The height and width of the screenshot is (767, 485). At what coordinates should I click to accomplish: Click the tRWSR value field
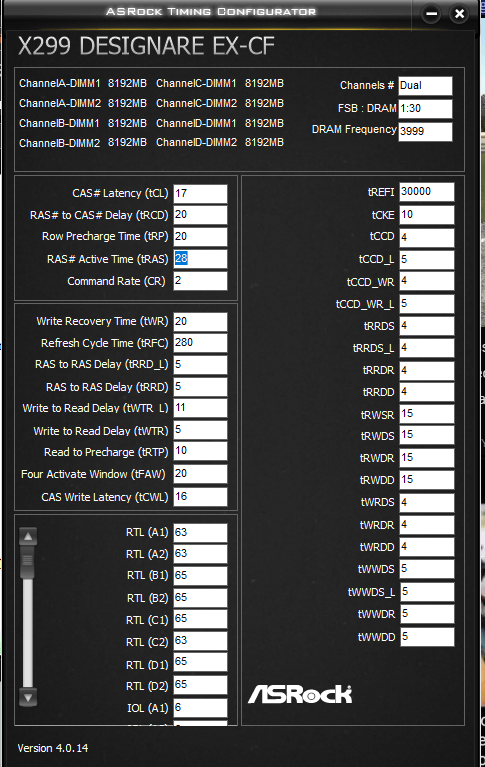tap(427, 414)
